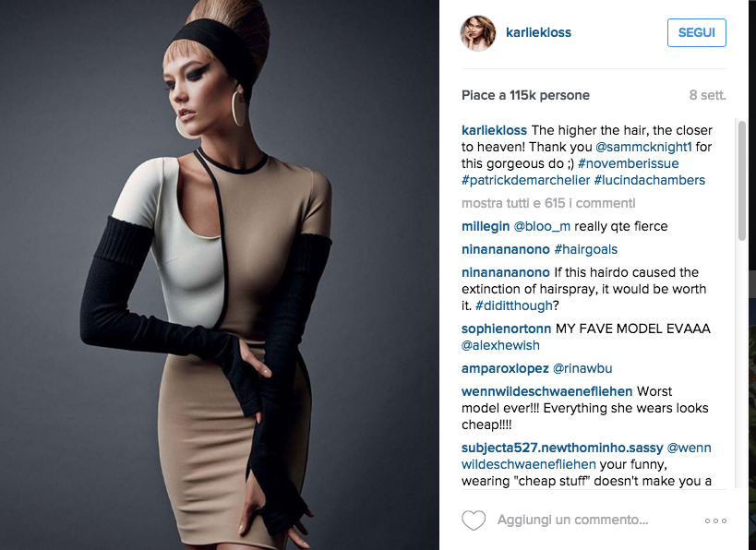Click the @alexhewish mention
Screen dimensions: 756x550
coord(500,346)
